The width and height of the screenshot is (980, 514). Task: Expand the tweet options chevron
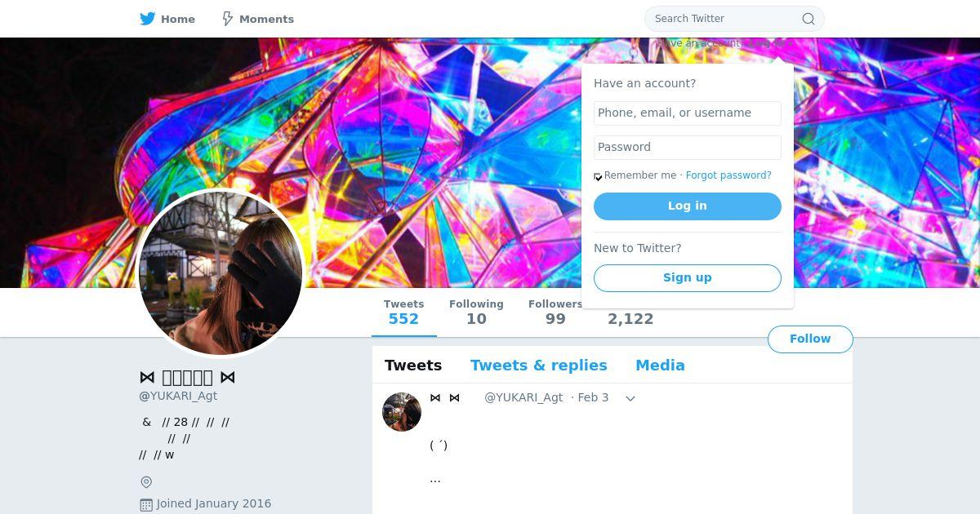coord(630,398)
